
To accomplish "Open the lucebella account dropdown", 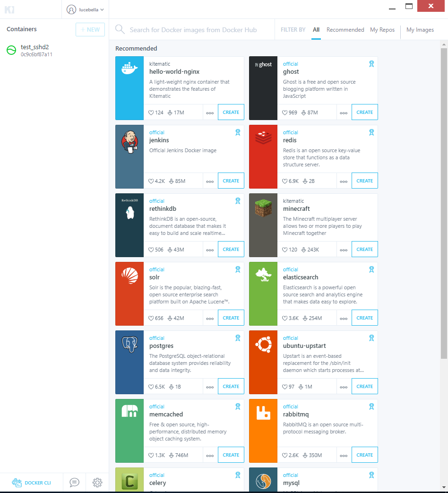I will coord(85,10).
